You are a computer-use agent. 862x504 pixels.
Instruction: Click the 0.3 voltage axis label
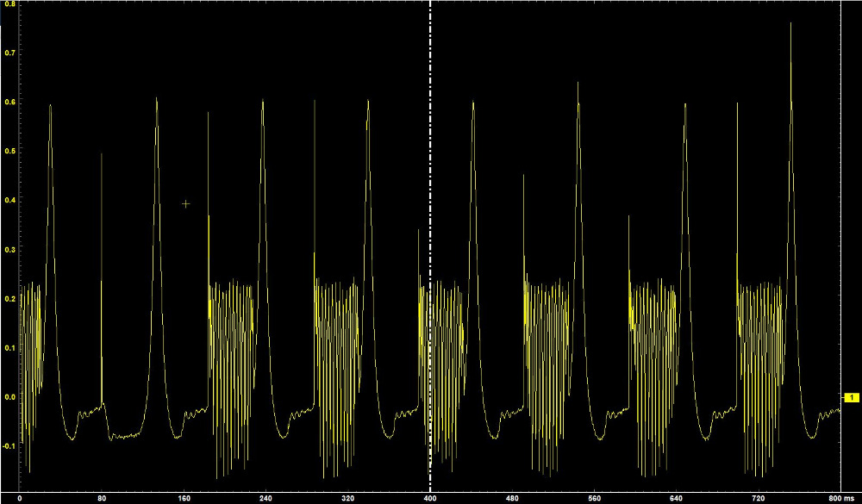point(9,250)
